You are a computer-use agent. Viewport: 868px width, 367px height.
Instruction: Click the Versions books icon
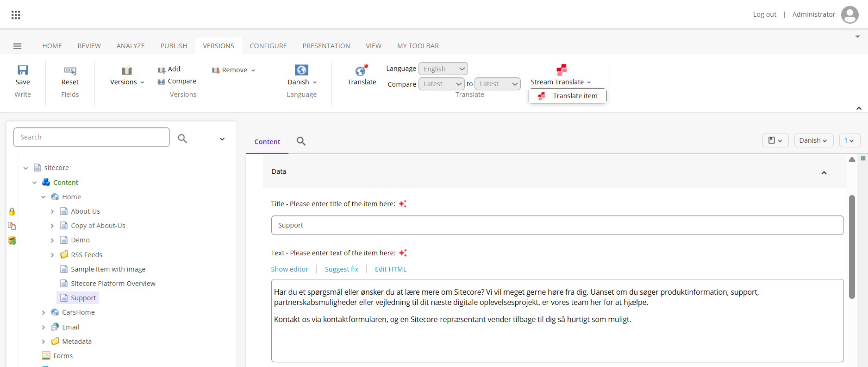coord(127,70)
